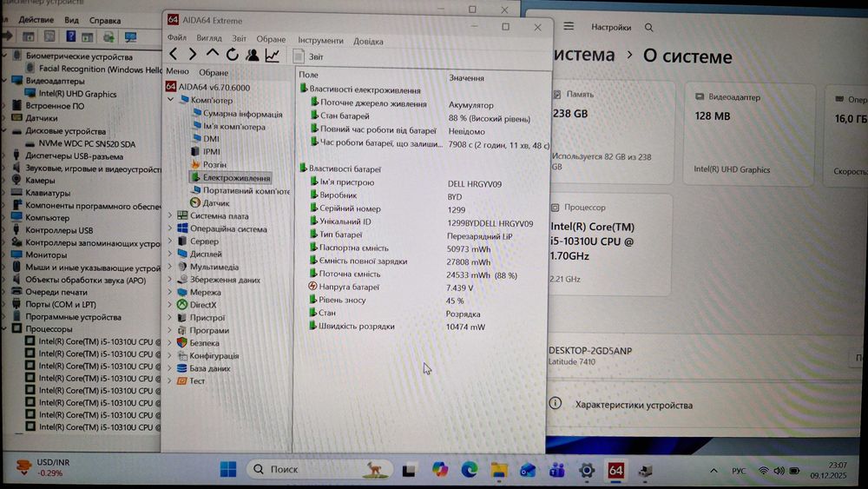The image size is (868, 489).
Task: Go forward with AIDA64 right arrow
Action: coord(193,54)
